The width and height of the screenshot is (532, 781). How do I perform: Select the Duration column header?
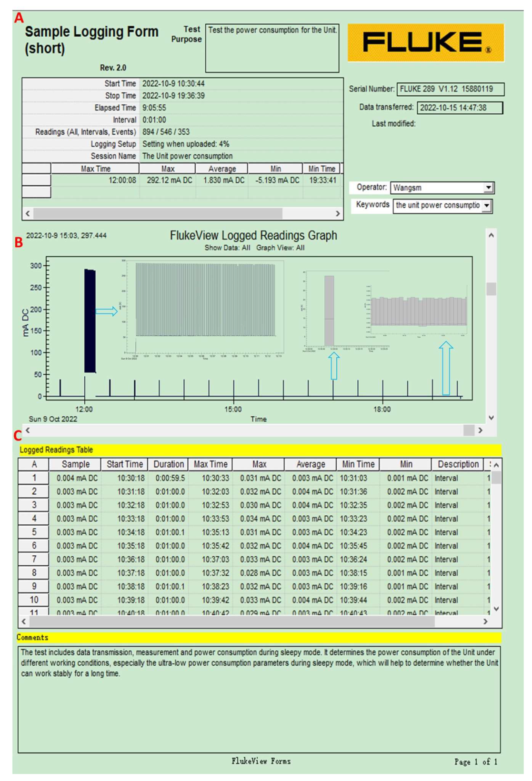[x=169, y=464]
